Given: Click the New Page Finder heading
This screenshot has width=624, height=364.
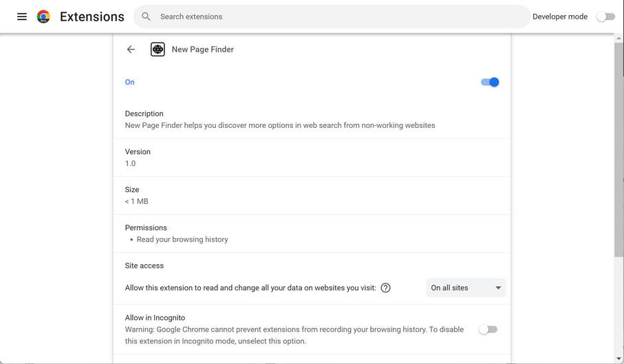Looking at the screenshot, I should 203,50.
